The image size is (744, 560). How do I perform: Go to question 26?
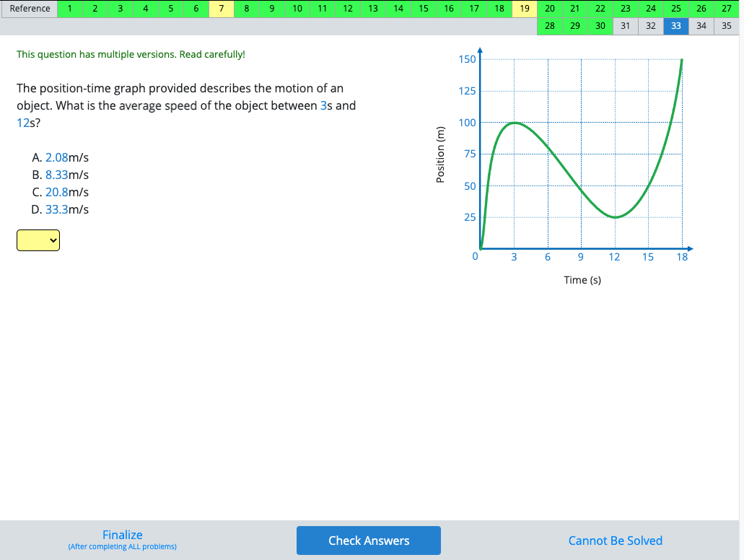(701, 9)
